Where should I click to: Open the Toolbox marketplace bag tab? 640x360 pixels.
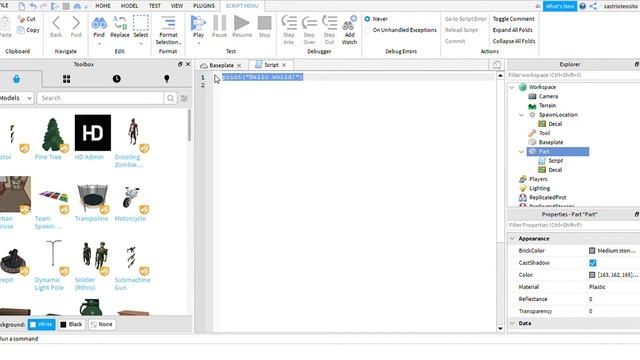tap(17, 79)
